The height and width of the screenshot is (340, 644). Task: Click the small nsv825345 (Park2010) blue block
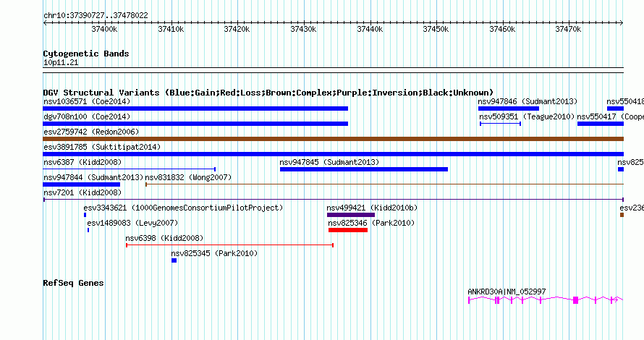[x=174, y=260]
